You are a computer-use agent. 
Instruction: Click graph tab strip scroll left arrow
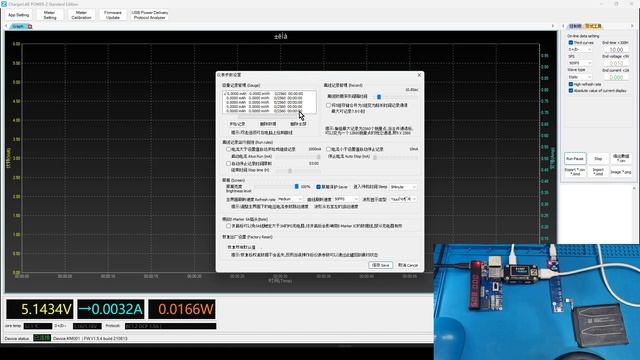pos(6,26)
